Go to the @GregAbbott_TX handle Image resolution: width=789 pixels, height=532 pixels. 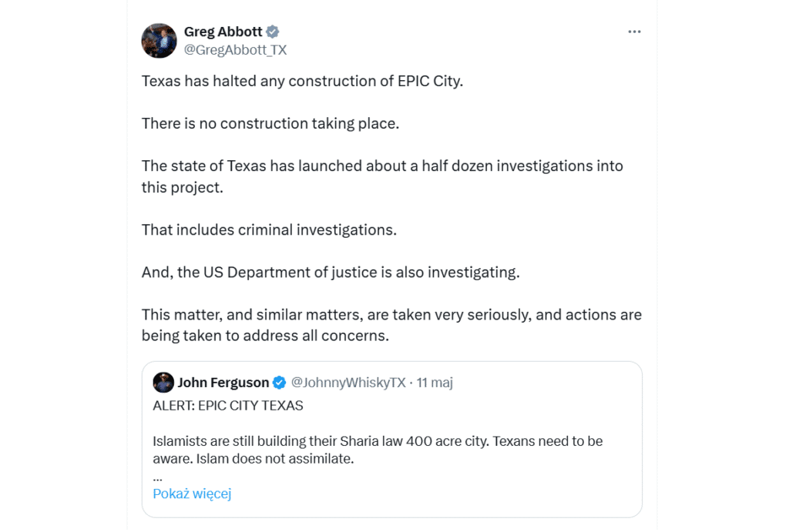coord(235,50)
